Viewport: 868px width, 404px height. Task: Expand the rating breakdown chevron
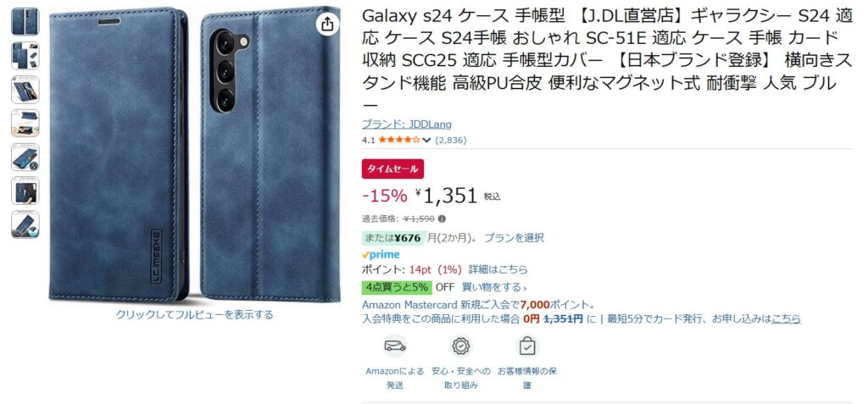coord(426,141)
